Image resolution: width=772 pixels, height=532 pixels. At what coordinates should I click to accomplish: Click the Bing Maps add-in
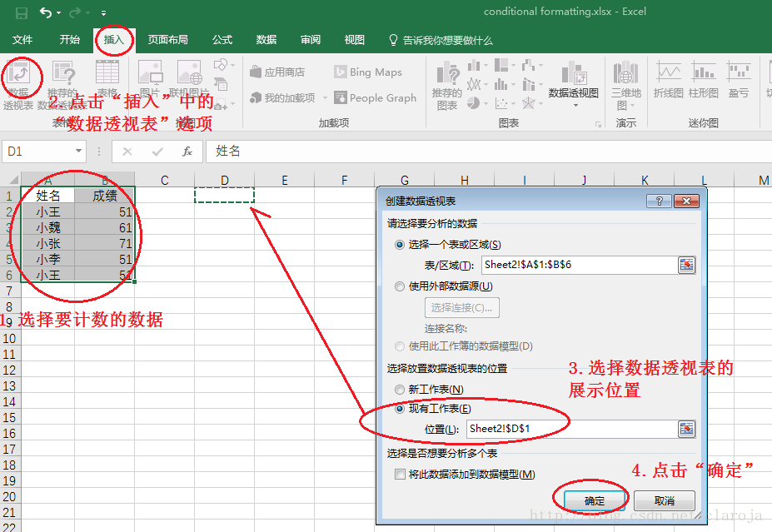[368, 72]
